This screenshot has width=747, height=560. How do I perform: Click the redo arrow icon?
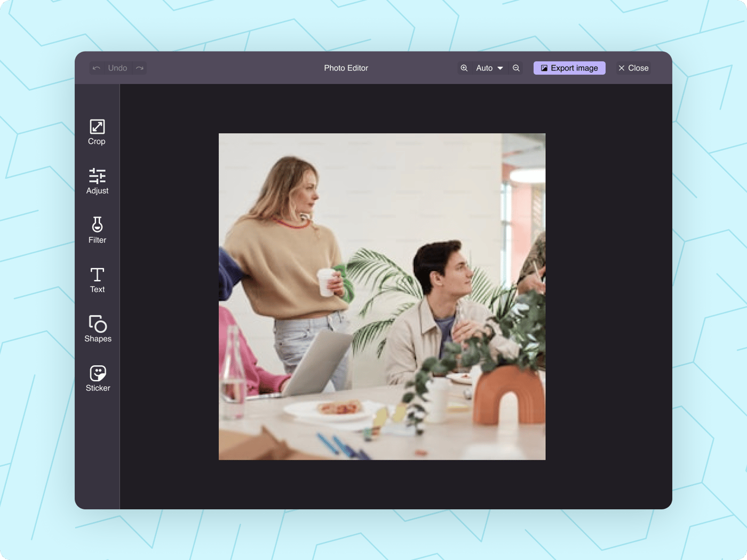point(139,68)
